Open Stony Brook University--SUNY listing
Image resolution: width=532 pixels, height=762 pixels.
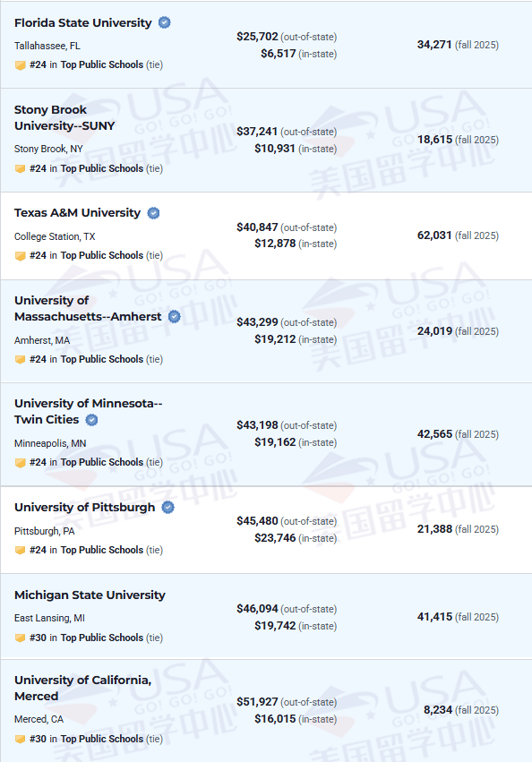(64, 117)
